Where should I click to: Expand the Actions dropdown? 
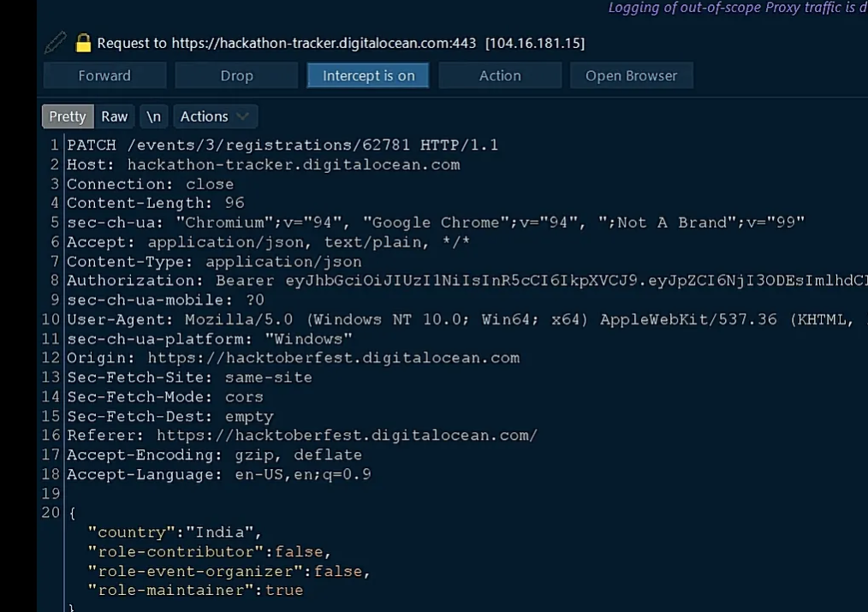[215, 116]
